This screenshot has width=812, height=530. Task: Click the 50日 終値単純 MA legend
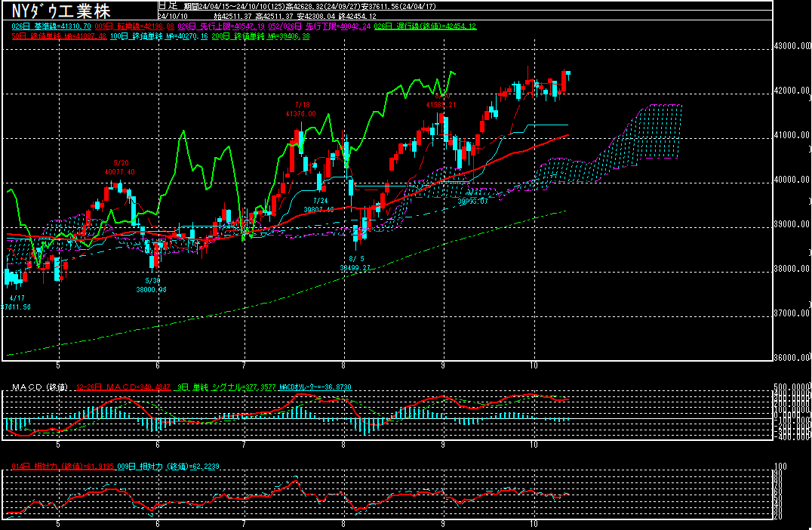59,36
